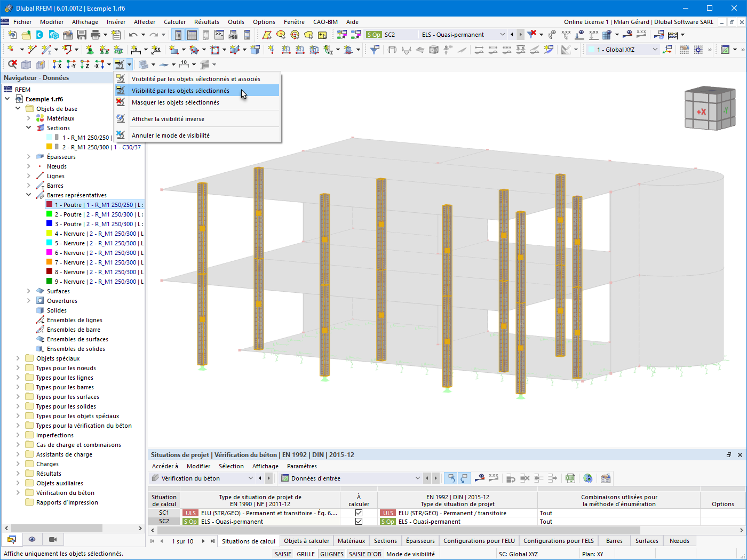Click the new model document icon

12,35
